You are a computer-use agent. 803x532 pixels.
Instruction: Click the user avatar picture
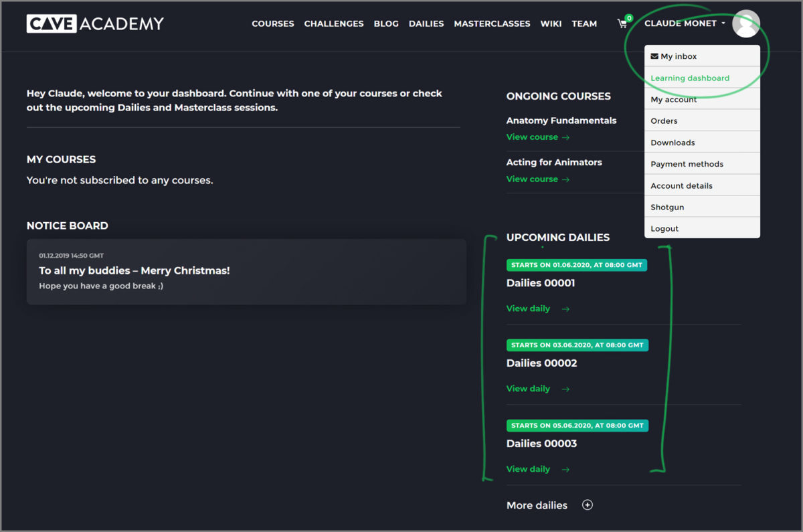[x=746, y=24]
